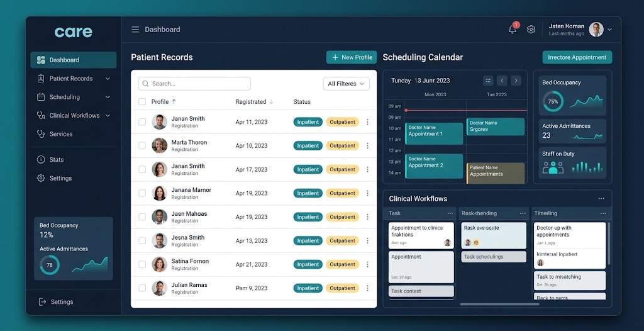Open the Appointment 2 calendar event
Screen dimensions: 644x331
pyautogui.click(x=434, y=166)
